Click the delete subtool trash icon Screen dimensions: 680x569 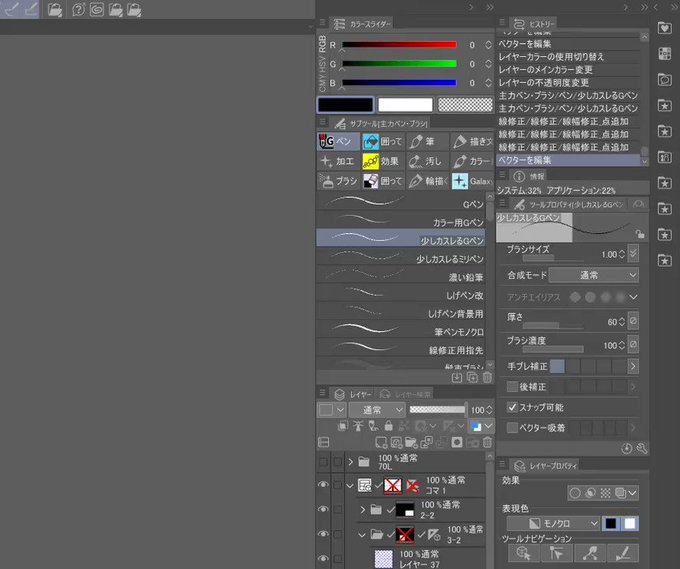coord(487,377)
